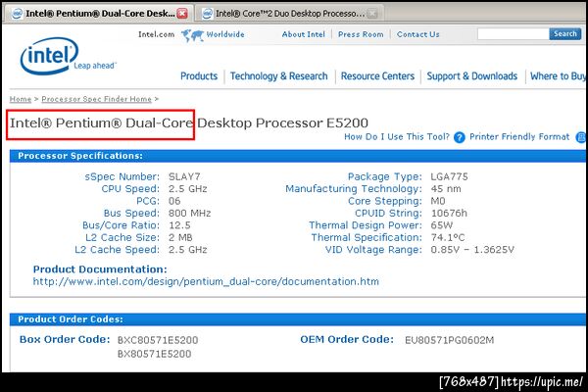The width and height of the screenshot is (588, 392).
Task: Close the Intel Core 2 Duo Desktop tab
Action: (x=372, y=14)
